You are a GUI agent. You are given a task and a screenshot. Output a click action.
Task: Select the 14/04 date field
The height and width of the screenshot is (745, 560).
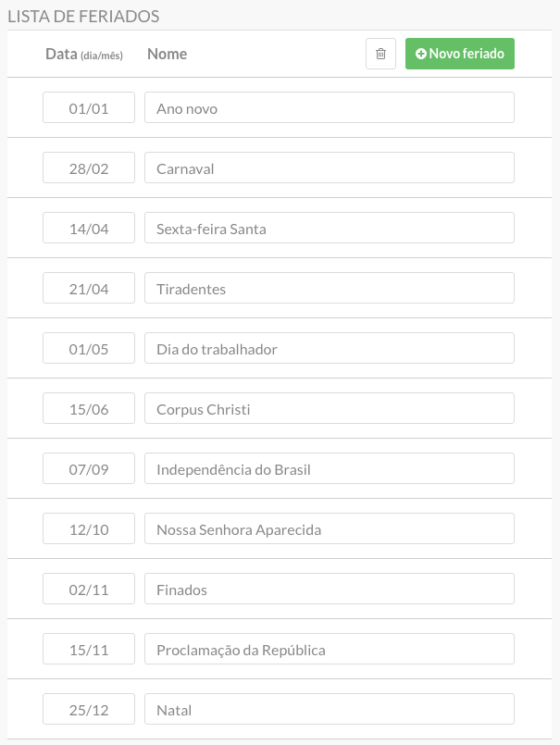(89, 228)
